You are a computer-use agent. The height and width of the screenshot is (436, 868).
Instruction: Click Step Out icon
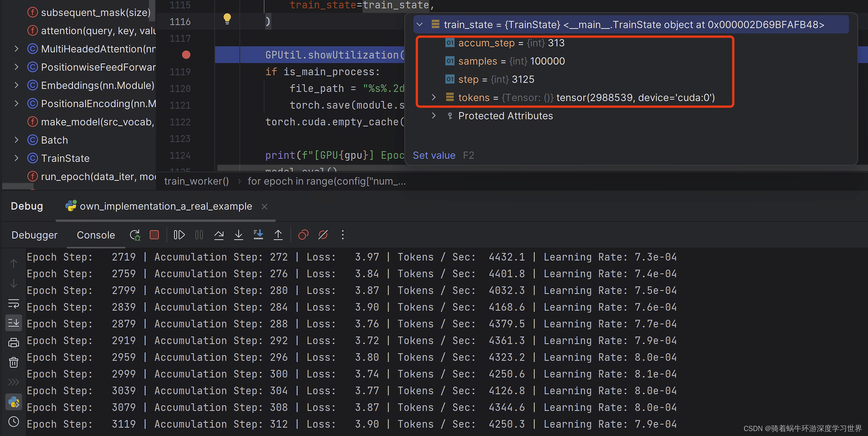pyautogui.click(x=278, y=235)
